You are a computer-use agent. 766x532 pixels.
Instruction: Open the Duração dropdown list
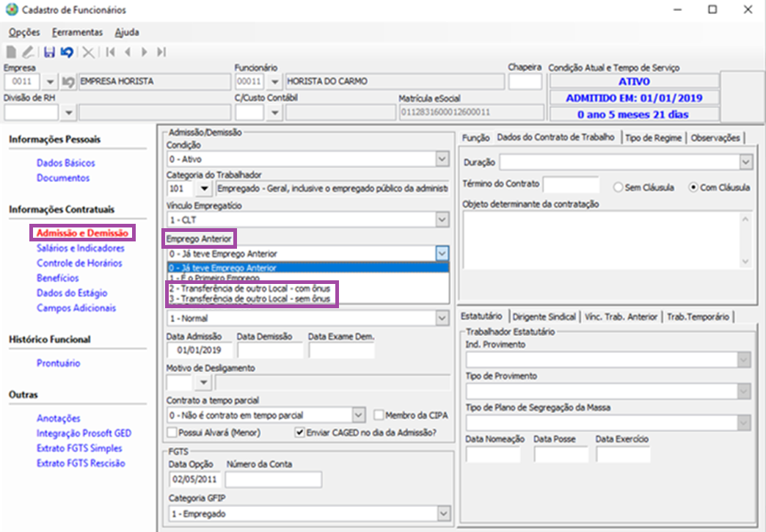coord(745,162)
